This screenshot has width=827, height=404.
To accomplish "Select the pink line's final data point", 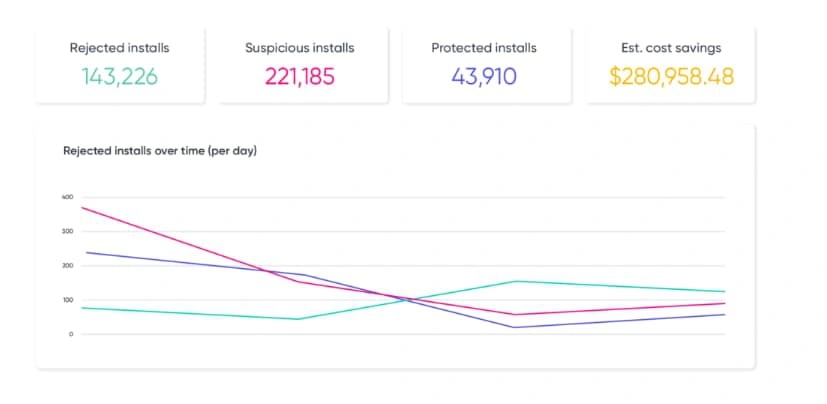I will [x=724, y=303].
